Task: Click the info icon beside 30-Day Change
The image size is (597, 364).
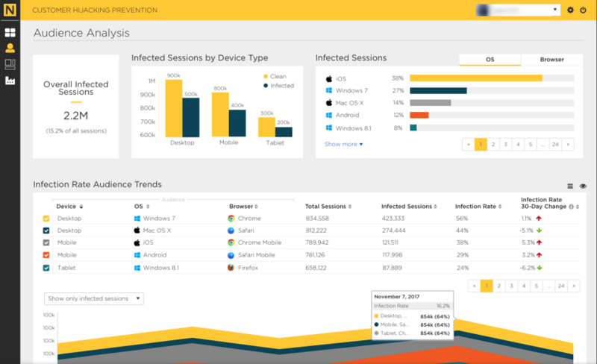Action: (x=571, y=207)
